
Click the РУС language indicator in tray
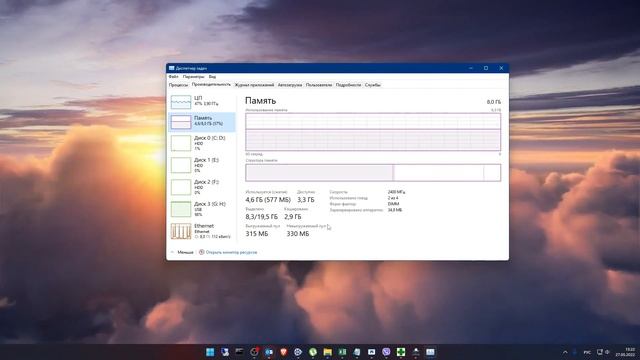coord(587,352)
